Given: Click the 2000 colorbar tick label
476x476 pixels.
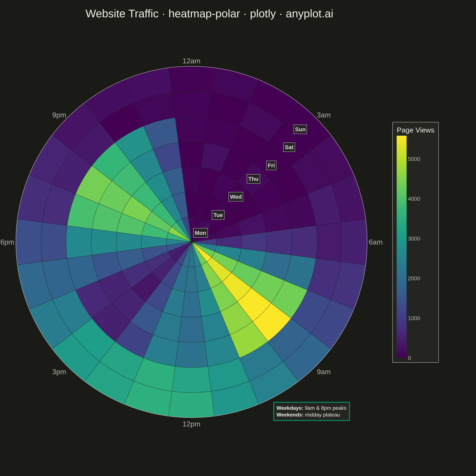Looking at the screenshot, I should [414, 278].
